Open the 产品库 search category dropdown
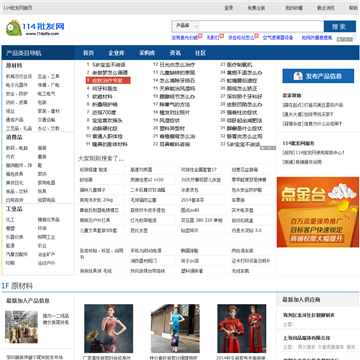Viewport: 360px width, 360px height. pos(186,26)
